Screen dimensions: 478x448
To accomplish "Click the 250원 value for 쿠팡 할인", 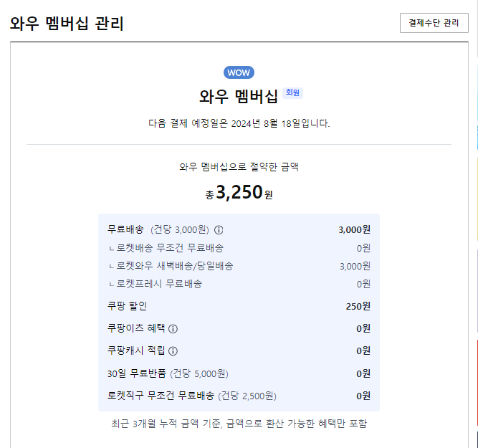I will pyautogui.click(x=358, y=306).
